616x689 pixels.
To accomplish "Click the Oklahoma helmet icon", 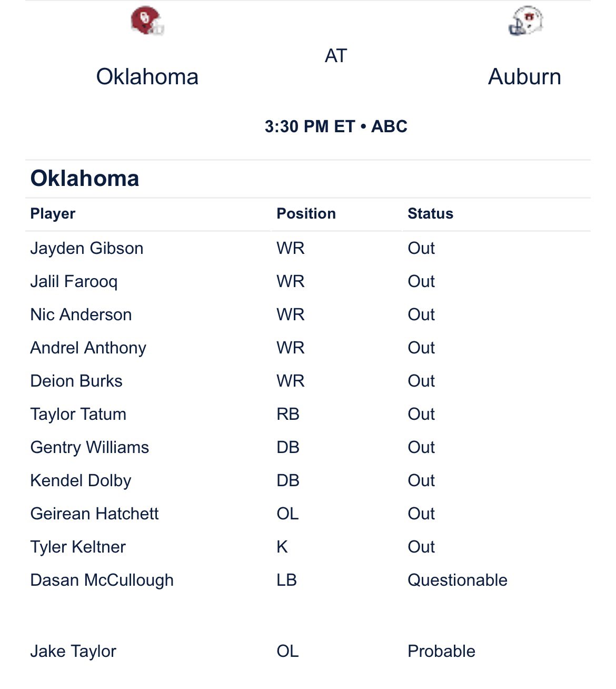I will [147, 21].
